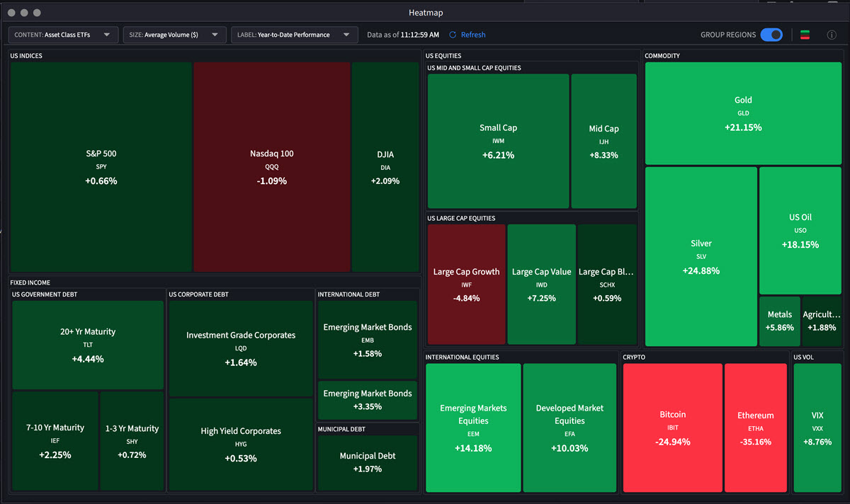The image size is (850, 504).
Task: Select the Emerging Markets Equities EEM tile
Action: point(473,427)
